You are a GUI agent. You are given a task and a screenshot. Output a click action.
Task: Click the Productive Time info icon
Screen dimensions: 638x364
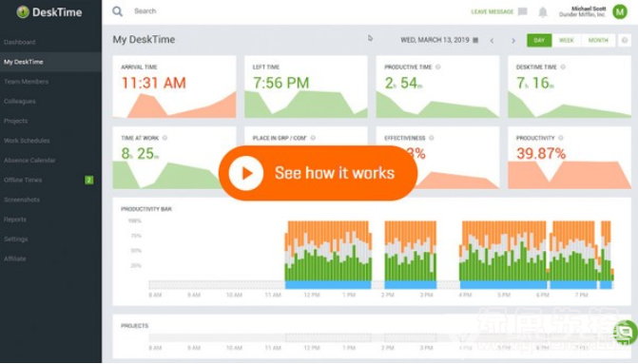(x=437, y=67)
